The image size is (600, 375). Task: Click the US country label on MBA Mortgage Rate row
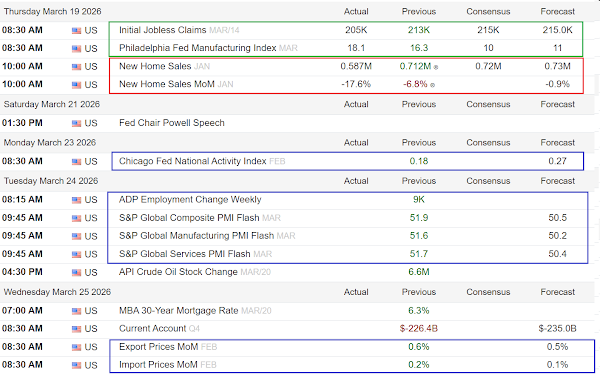click(x=91, y=311)
